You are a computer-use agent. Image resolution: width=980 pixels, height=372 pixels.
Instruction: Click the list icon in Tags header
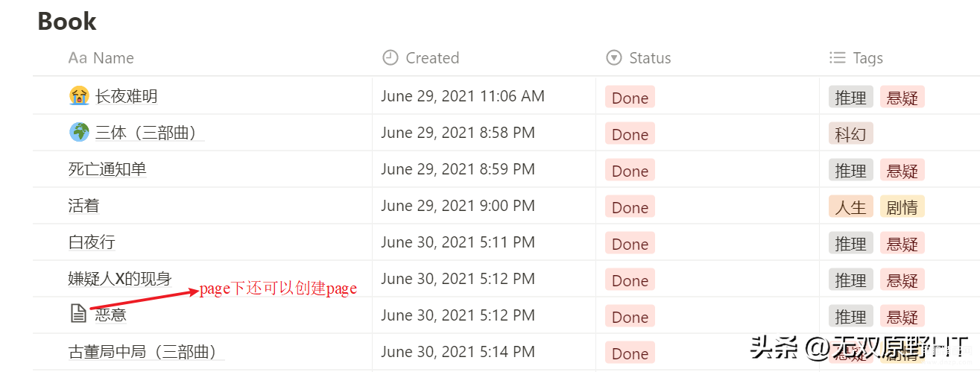(x=838, y=58)
